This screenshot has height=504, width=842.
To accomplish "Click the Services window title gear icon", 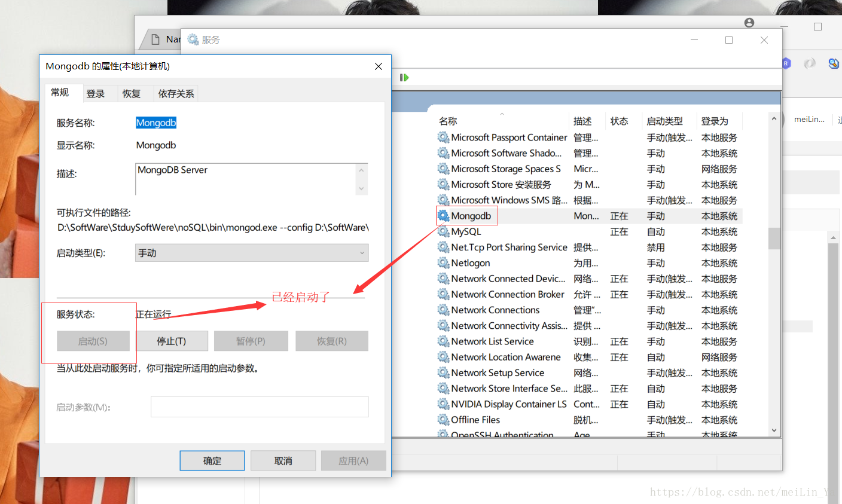I will pos(193,39).
